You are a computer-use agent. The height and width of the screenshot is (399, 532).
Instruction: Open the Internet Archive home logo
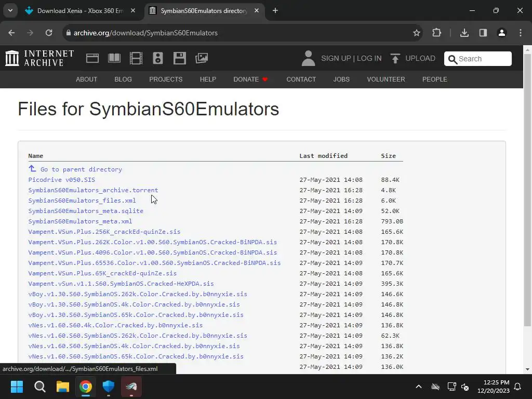39,58
